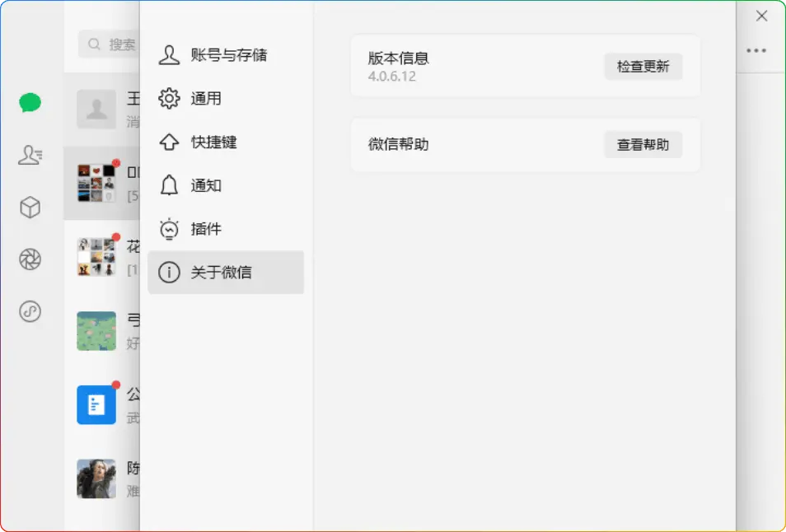The height and width of the screenshot is (532, 786).
Task: Click the 检查更新 button
Action: (643, 67)
